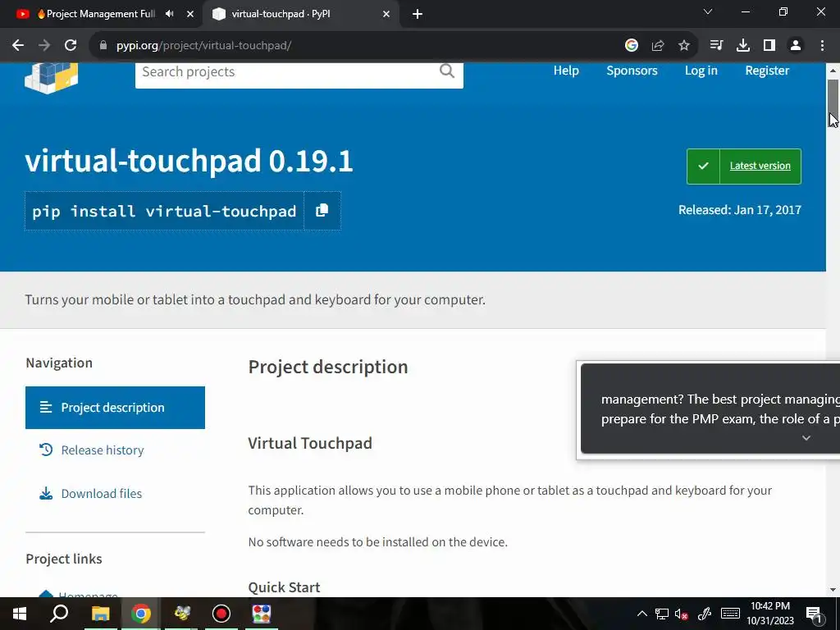Open taskbar notification center icon
This screenshot has height=630, width=840.
815,614
